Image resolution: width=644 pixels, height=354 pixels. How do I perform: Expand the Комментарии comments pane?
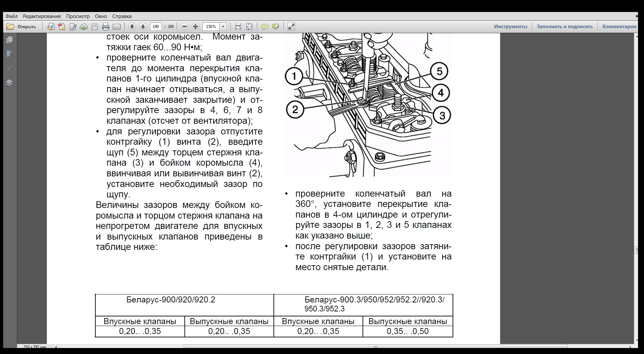(x=619, y=27)
